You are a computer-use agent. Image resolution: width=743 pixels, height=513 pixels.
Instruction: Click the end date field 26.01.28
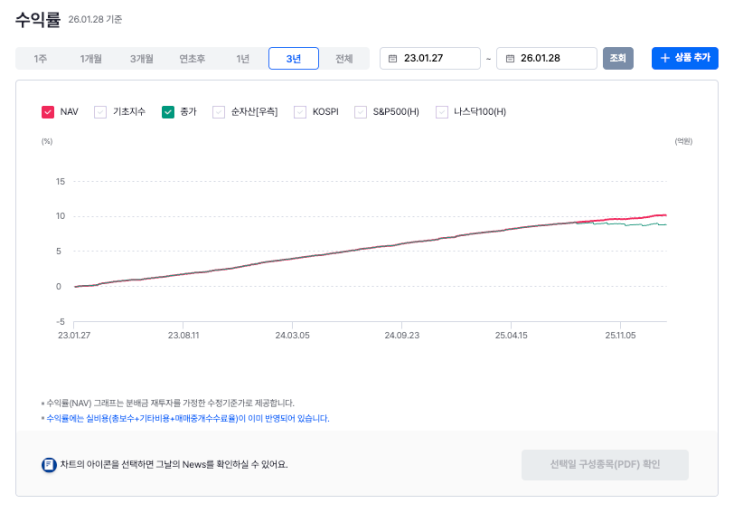[x=547, y=58]
